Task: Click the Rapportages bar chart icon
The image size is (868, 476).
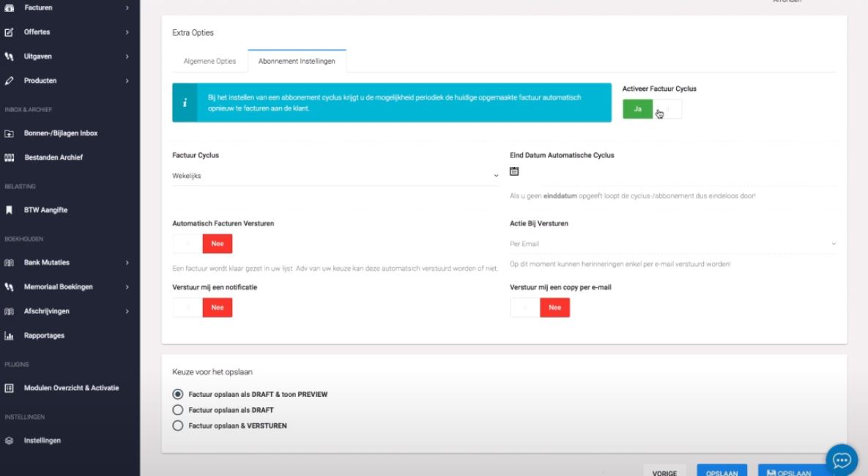Action: pos(9,336)
